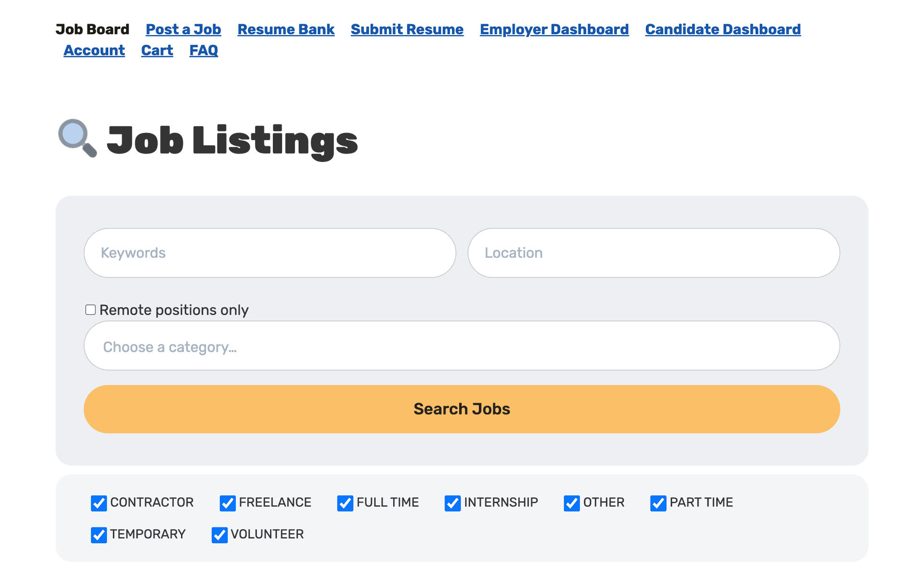
Task: Visit the FAQ navigation link
Action: [x=204, y=51]
